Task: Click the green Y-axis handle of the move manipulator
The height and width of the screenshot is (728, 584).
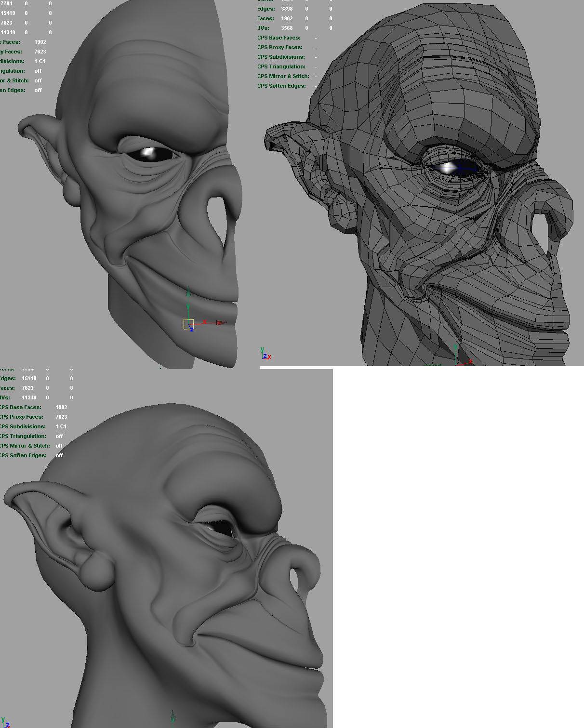Action: (x=188, y=293)
